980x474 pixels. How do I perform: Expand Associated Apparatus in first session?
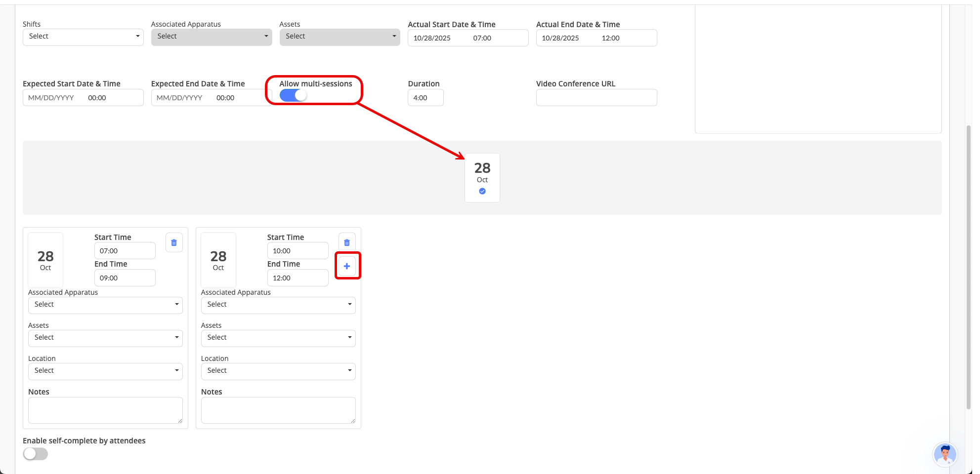tap(105, 305)
